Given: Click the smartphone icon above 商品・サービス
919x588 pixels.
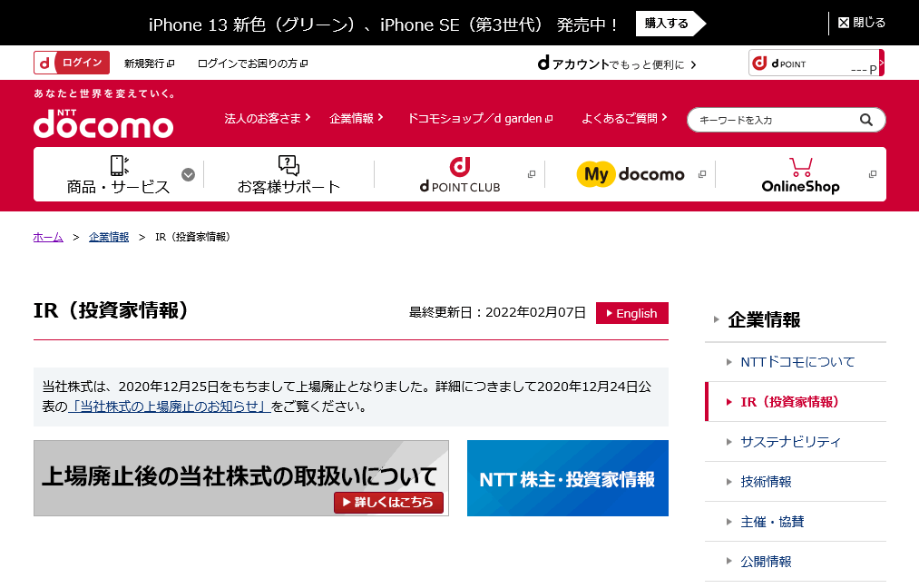Looking at the screenshot, I should [119, 165].
